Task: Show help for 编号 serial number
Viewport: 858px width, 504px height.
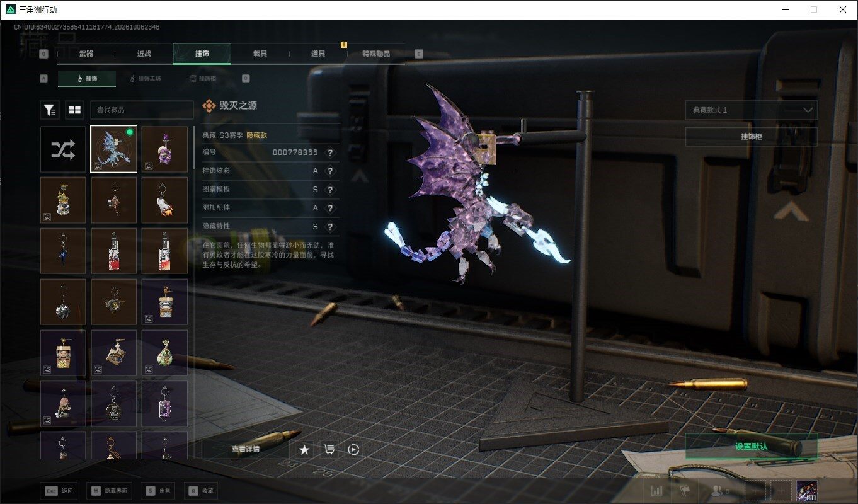Action: coord(330,153)
